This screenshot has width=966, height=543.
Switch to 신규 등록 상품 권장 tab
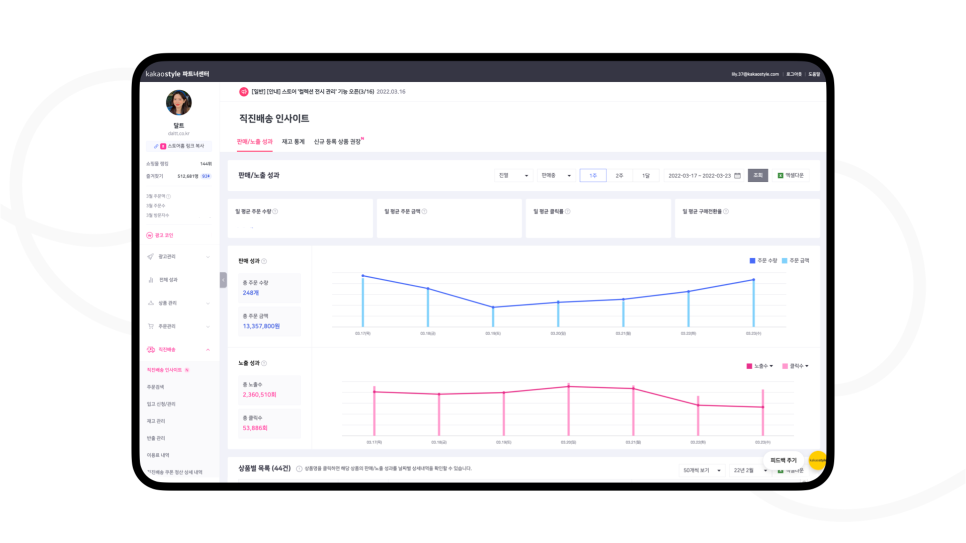338,142
